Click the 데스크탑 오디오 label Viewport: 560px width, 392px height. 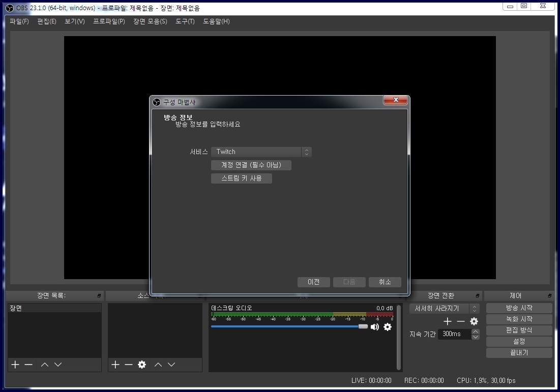coord(231,308)
